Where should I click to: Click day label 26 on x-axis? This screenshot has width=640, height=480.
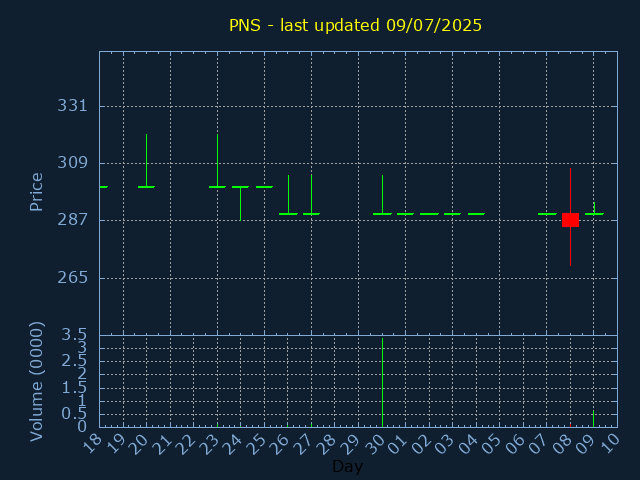pyautogui.click(x=280, y=443)
